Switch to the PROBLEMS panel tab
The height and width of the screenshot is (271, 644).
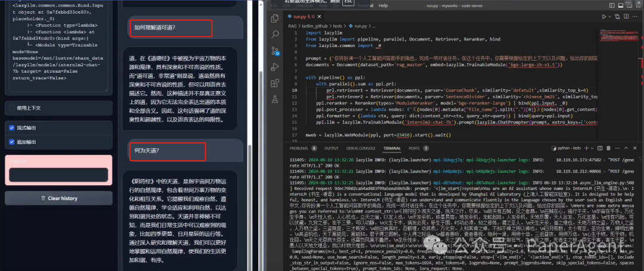coord(299,148)
